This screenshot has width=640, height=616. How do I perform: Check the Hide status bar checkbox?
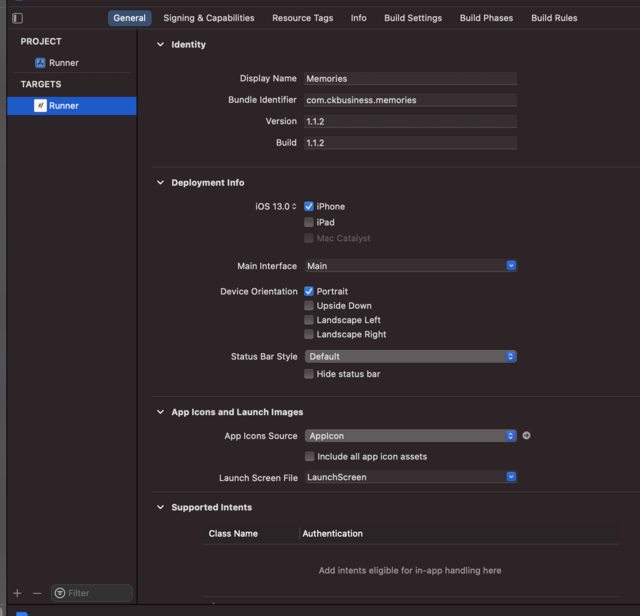[309, 374]
